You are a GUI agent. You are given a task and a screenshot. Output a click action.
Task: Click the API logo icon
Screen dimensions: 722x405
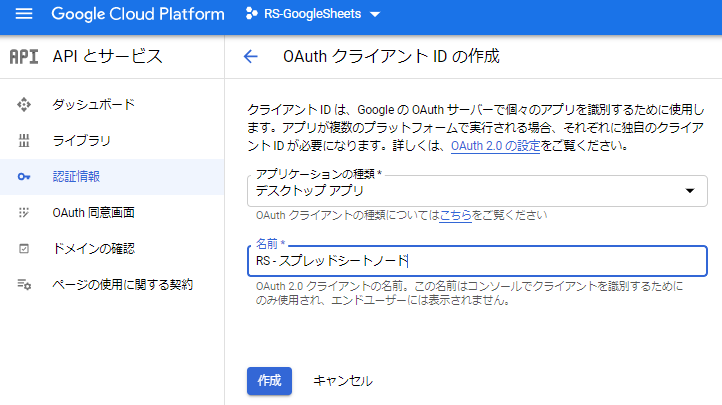(x=24, y=57)
